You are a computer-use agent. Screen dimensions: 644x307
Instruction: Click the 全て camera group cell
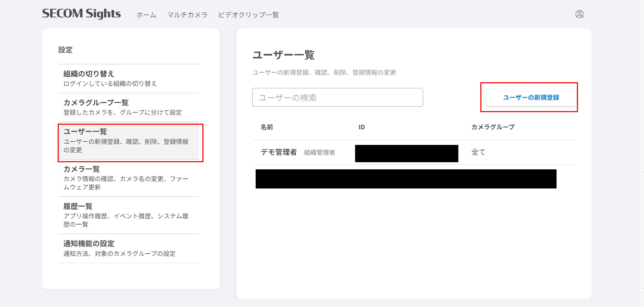click(x=478, y=152)
